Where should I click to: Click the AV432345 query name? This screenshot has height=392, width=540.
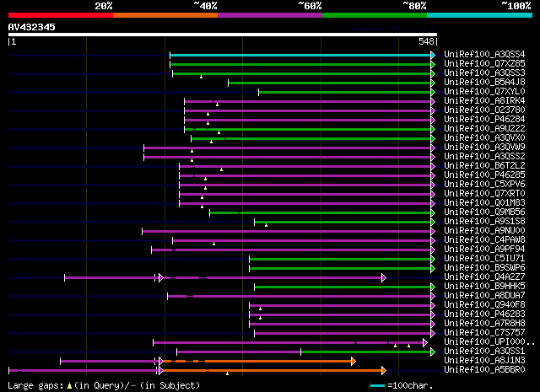32,27
